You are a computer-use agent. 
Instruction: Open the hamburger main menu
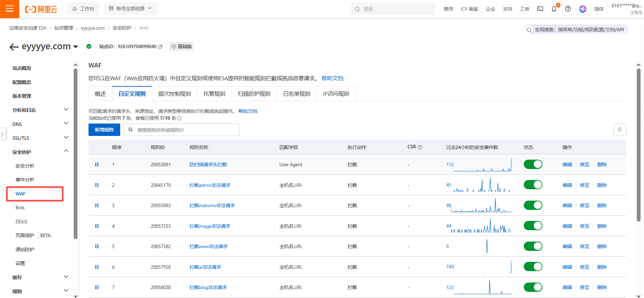[10, 9]
